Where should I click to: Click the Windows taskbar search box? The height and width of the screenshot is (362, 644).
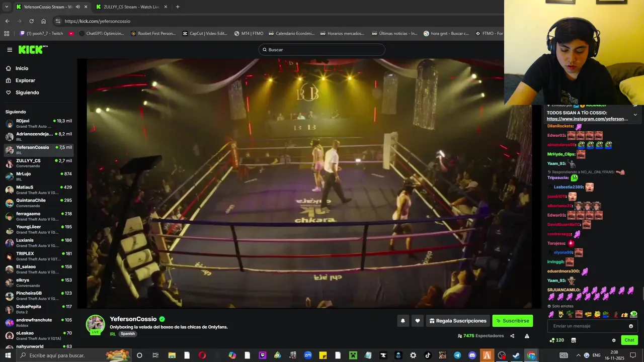(74, 355)
